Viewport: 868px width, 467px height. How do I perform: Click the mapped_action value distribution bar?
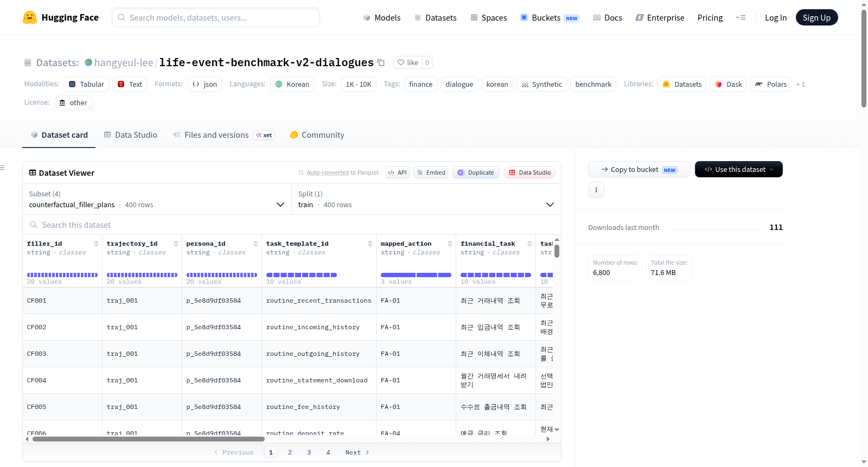pos(416,275)
